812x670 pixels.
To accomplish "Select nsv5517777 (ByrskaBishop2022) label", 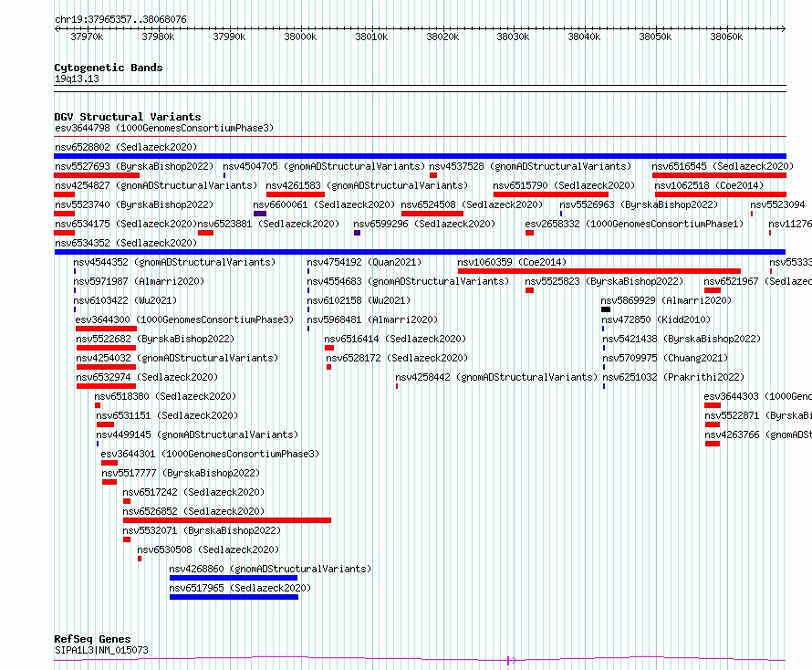I will coord(181,473).
